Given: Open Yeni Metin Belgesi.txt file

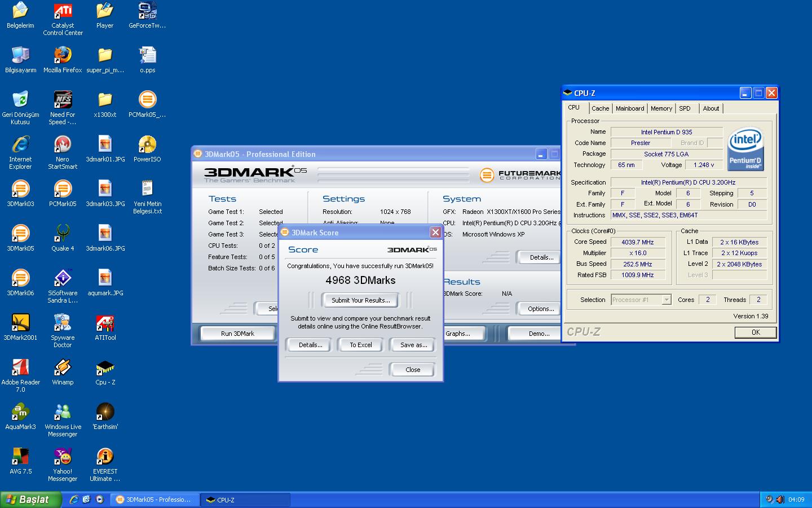Looking at the screenshot, I should 147,197.
